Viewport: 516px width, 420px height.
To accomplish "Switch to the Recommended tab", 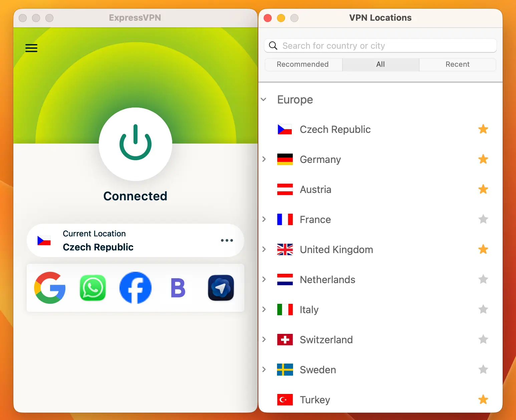I will (x=303, y=64).
